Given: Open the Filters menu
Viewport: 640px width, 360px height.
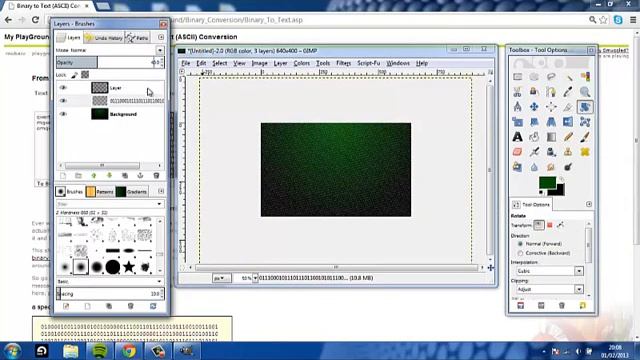Looking at the screenshot, I should [343, 63].
